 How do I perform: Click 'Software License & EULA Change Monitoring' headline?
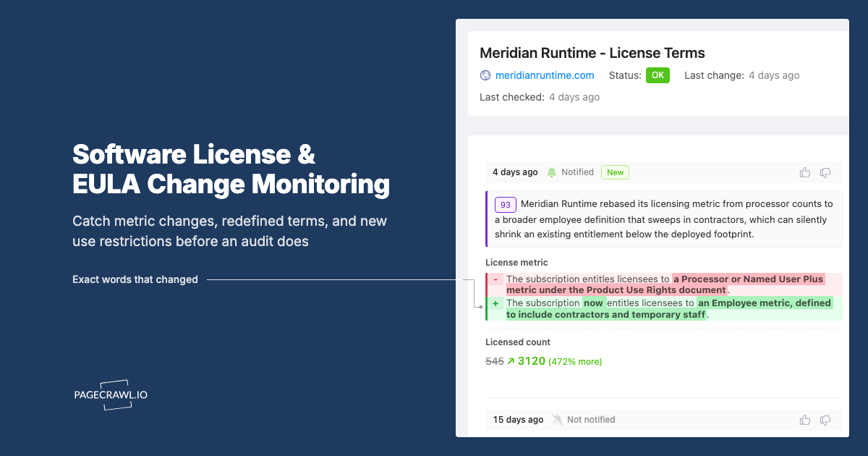tap(231, 169)
